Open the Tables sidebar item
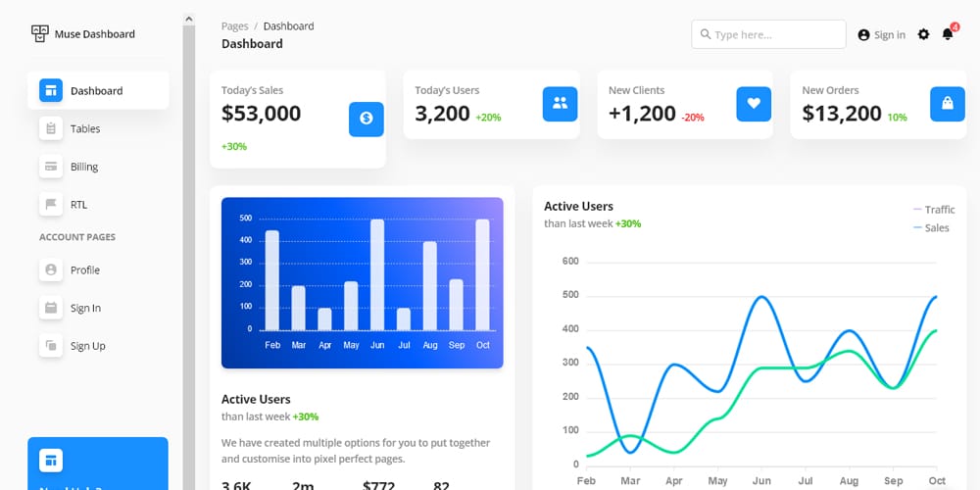 click(98, 128)
